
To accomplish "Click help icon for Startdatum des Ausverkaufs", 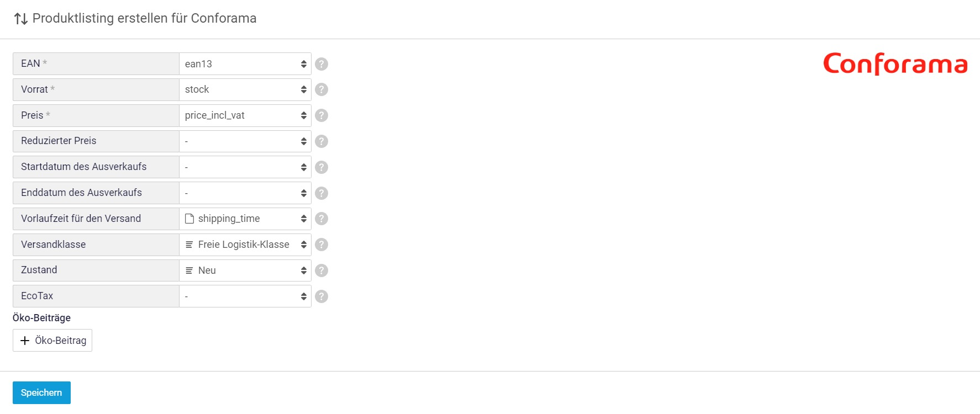I will [x=322, y=167].
